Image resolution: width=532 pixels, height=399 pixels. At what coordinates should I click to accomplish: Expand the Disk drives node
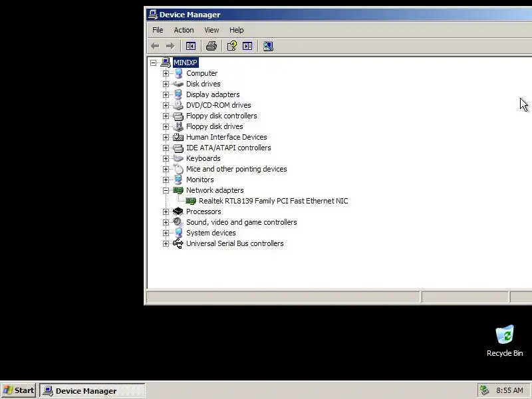click(x=166, y=84)
